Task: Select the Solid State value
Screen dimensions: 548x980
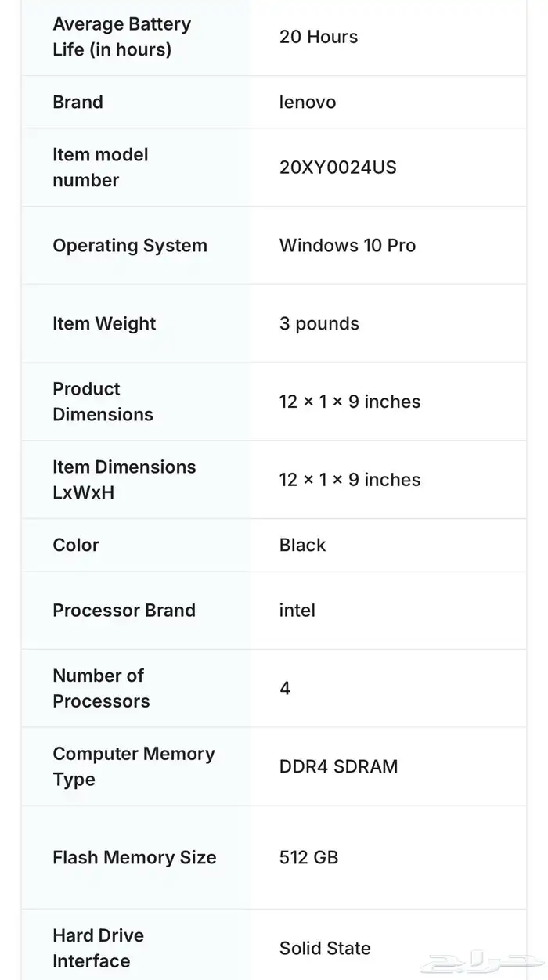Action: click(x=325, y=948)
